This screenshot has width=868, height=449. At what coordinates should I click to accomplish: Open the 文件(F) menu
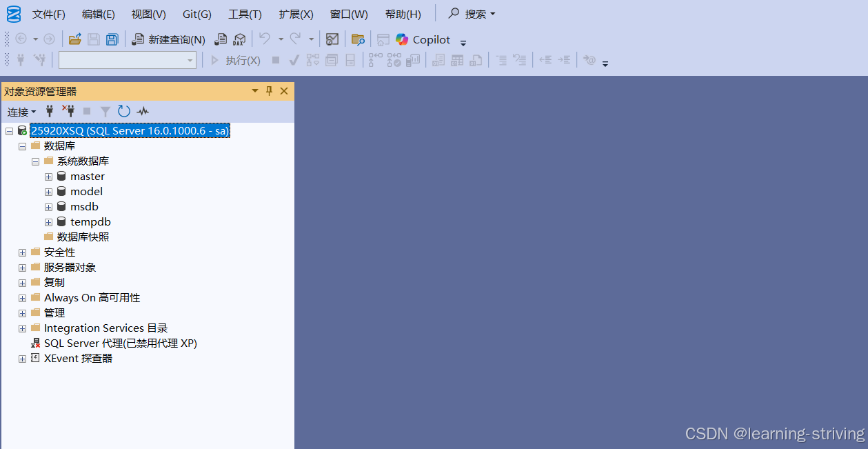(x=49, y=14)
